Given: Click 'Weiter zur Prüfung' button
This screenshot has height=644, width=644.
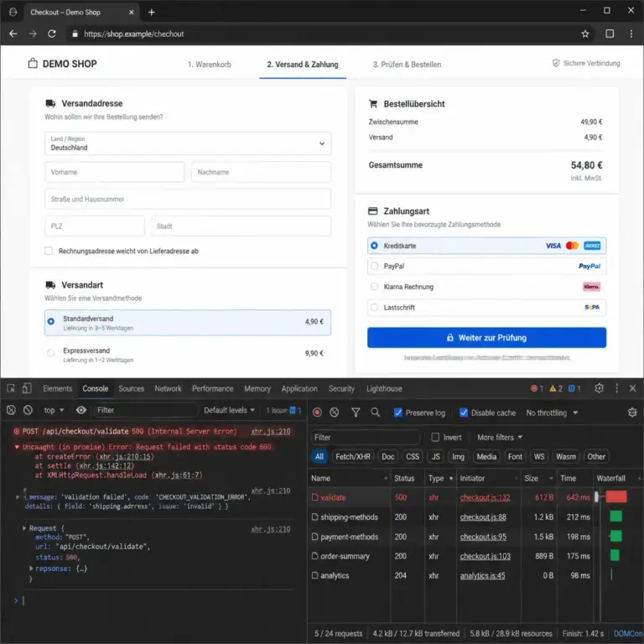Looking at the screenshot, I should coord(486,338).
